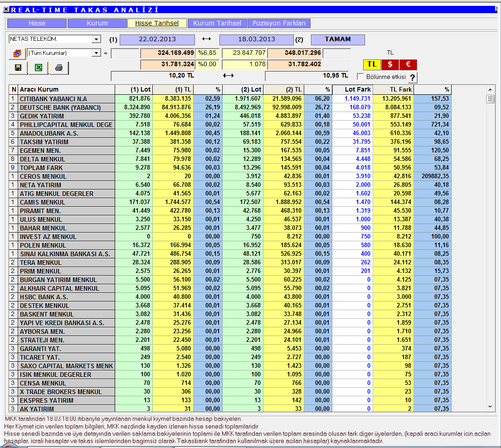Select end date field 18.03.2013
The height and width of the screenshot is (448, 501).
[x=257, y=39]
